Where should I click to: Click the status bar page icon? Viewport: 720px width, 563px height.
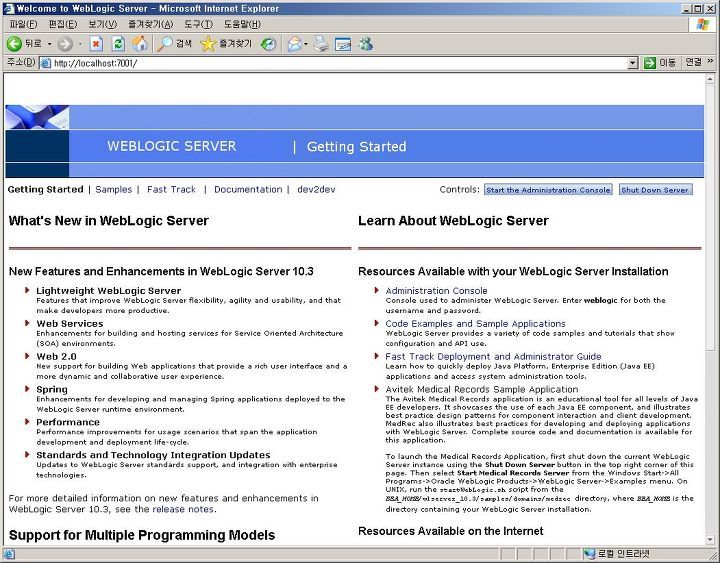point(9,554)
